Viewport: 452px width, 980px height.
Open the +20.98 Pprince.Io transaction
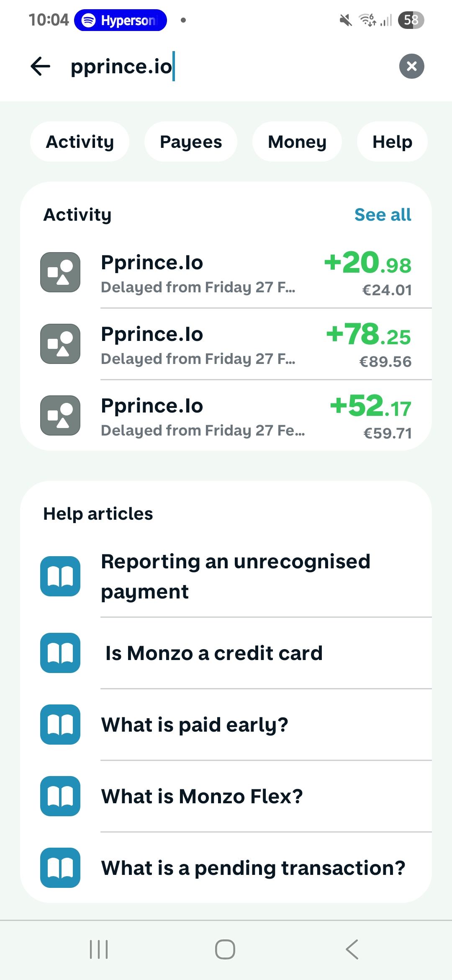tap(226, 273)
